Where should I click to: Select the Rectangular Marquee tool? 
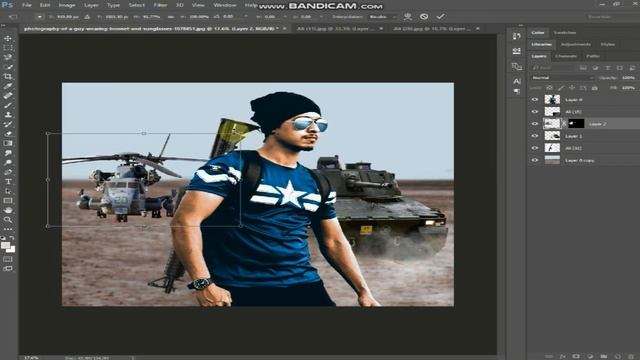[x=8, y=48]
